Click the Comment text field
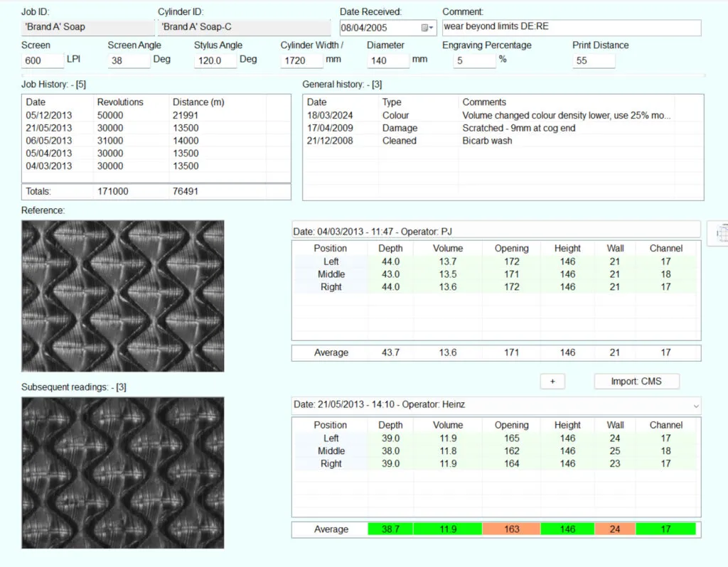 click(x=571, y=28)
